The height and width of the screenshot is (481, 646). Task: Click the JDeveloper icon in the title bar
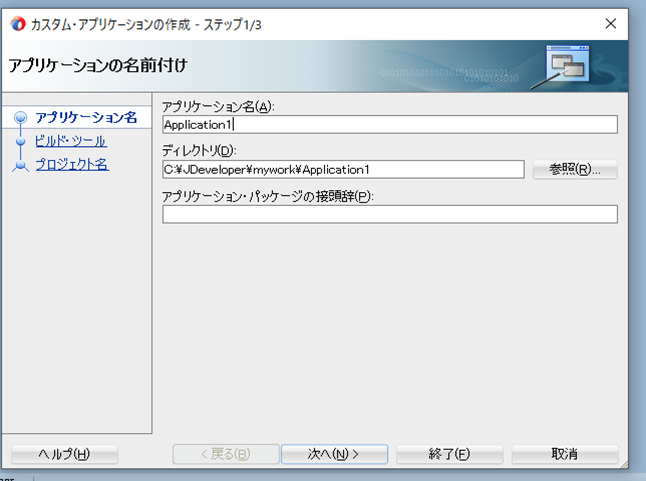(16, 22)
